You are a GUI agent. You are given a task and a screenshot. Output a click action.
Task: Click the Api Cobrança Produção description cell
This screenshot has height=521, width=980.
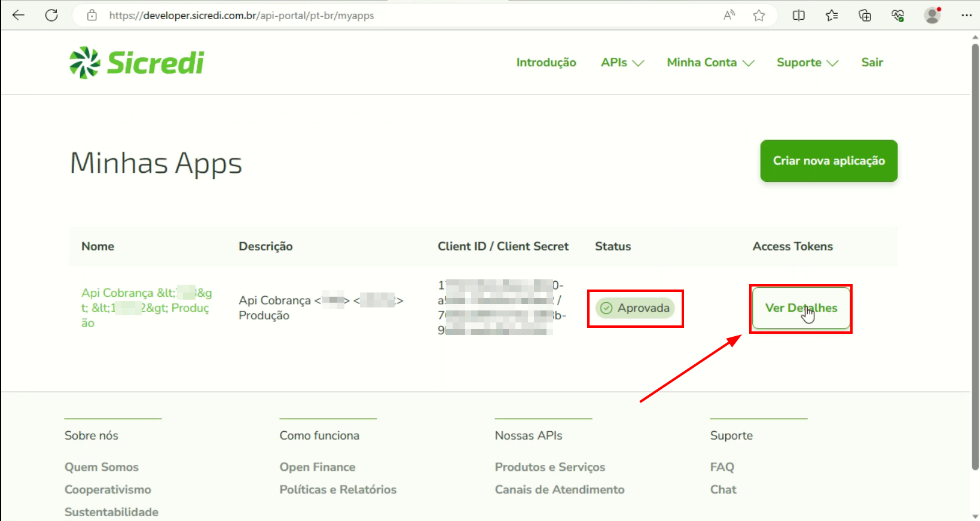click(321, 308)
